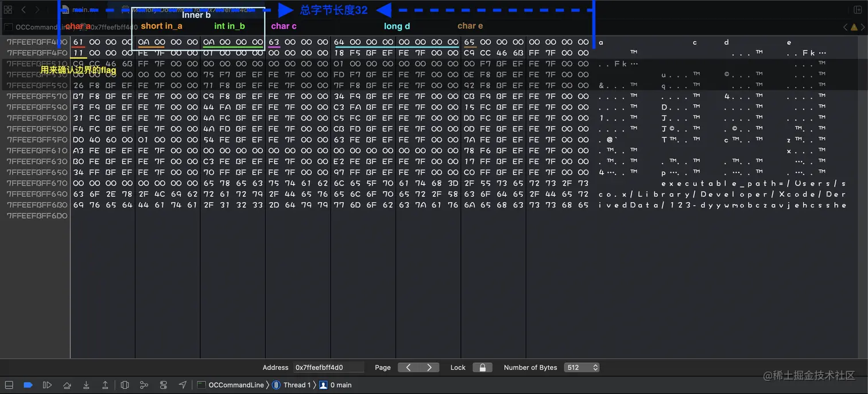Click byte 34 at start of row 7FFEEFBFF650
Screen dimensions: 868x394
pos(79,172)
